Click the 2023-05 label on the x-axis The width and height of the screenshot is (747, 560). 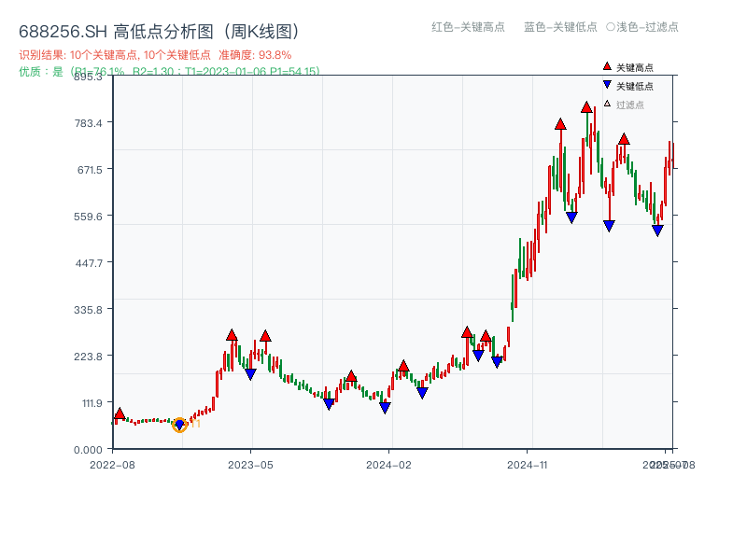(x=252, y=464)
